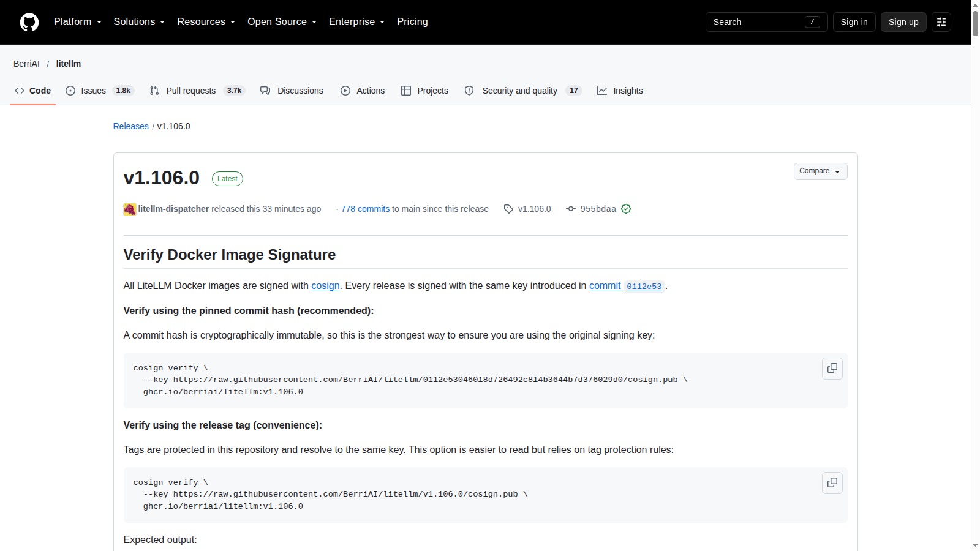Image resolution: width=980 pixels, height=551 pixels.
Task: Open the Compare dropdown
Action: (x=820, y=171)
